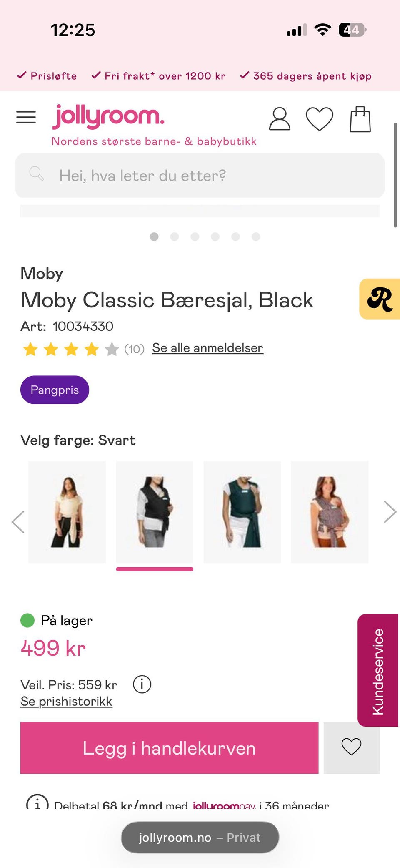Show next colors with right chevron

pyautogui.click(x=390, y=512)
